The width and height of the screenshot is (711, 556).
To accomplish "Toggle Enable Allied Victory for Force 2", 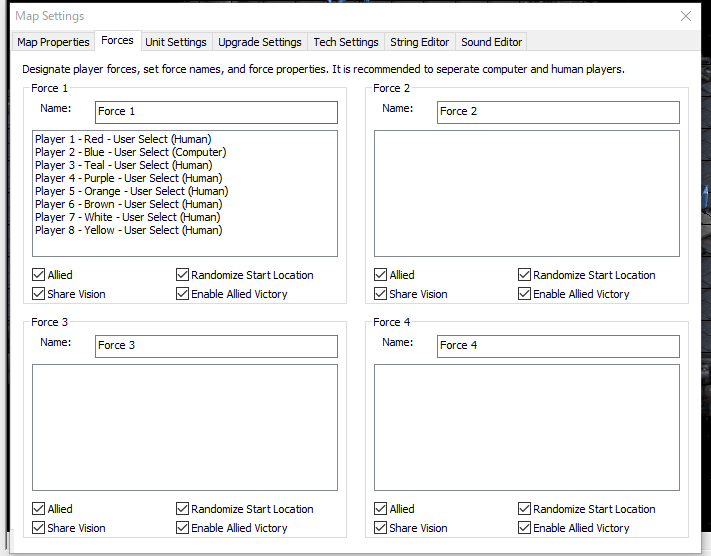I will [x=524, y=294].
